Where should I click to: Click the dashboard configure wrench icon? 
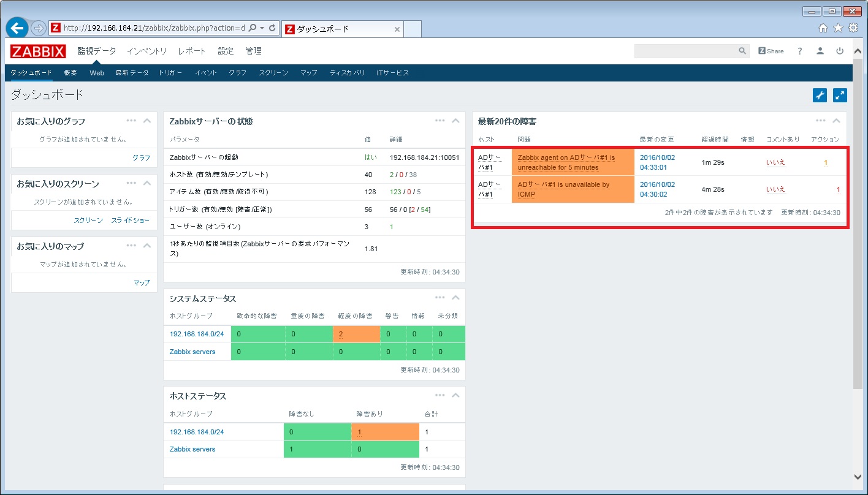click(820, 95)
